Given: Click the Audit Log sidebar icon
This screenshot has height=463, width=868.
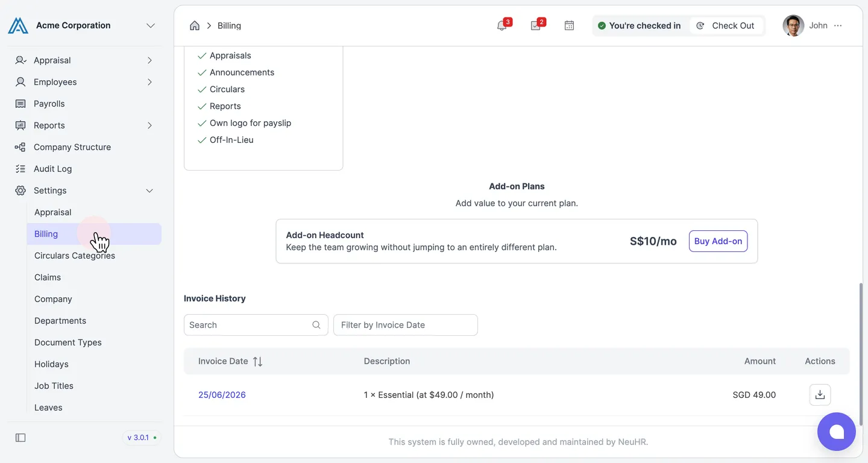Looking at the screenshot, I should (x=20, y=169).
